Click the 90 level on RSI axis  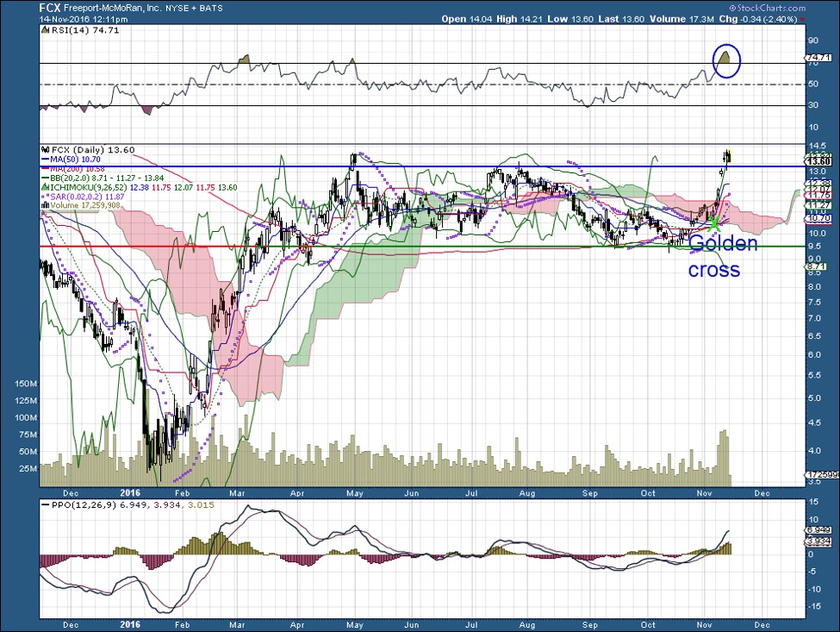point(813,41)
